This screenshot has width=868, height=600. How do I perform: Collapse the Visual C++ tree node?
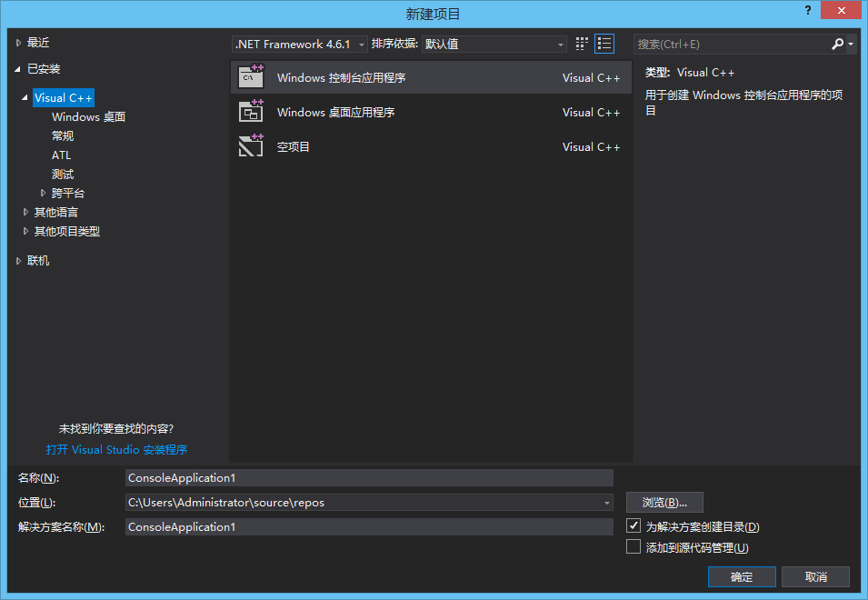[x=25, y=98]
